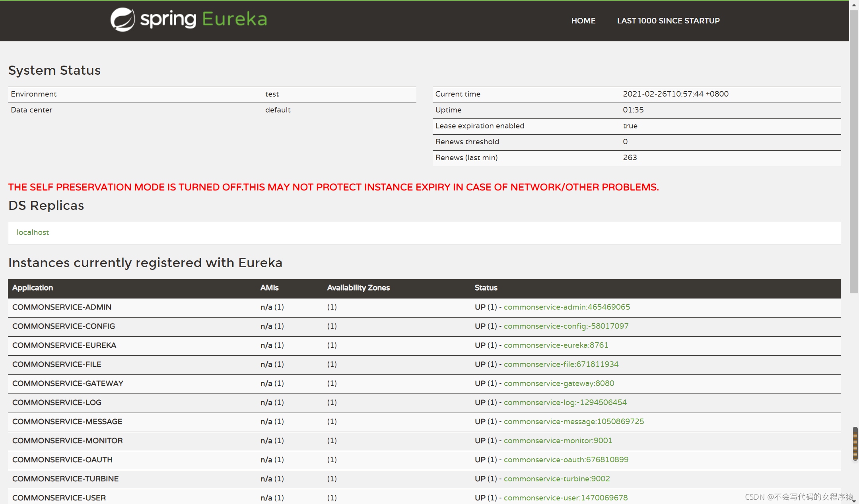Open commonservice-message:1050869725 instance link
This screenshot has height=504, width=859.
pos(573,422)
